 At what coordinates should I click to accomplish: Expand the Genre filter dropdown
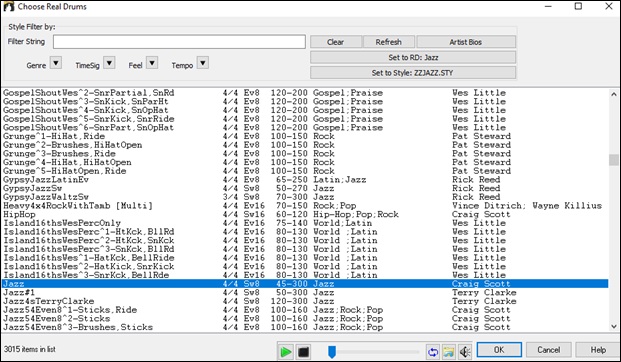pyautogui.click(x=56, y=63)
